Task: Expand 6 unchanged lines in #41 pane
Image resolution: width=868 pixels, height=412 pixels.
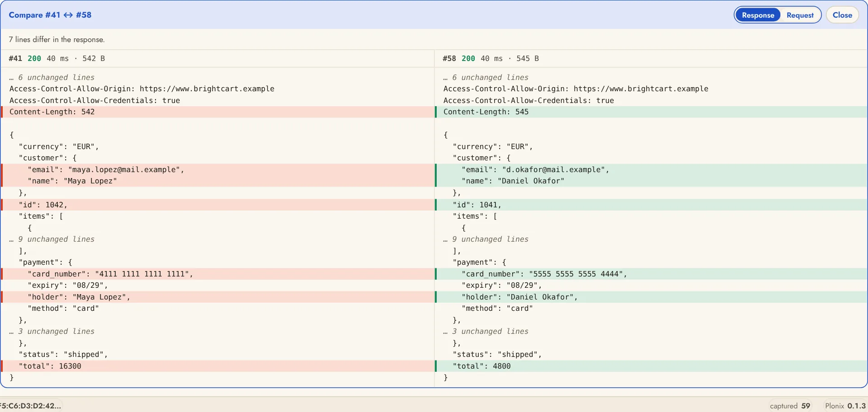Action: pyautogui.click(x=52, y=78)
